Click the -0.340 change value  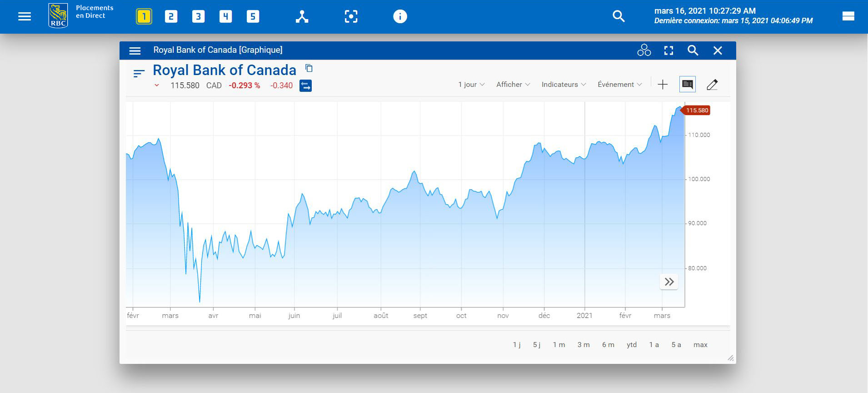[281, 86]
